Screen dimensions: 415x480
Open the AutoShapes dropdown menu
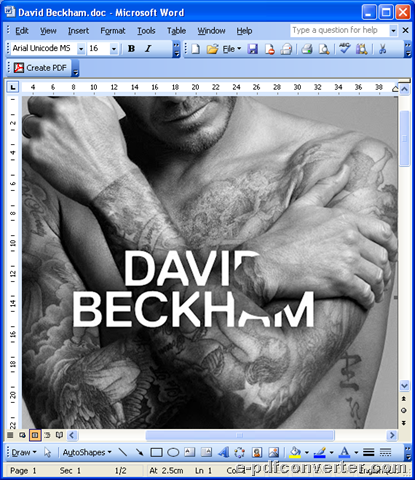[87, 452]
